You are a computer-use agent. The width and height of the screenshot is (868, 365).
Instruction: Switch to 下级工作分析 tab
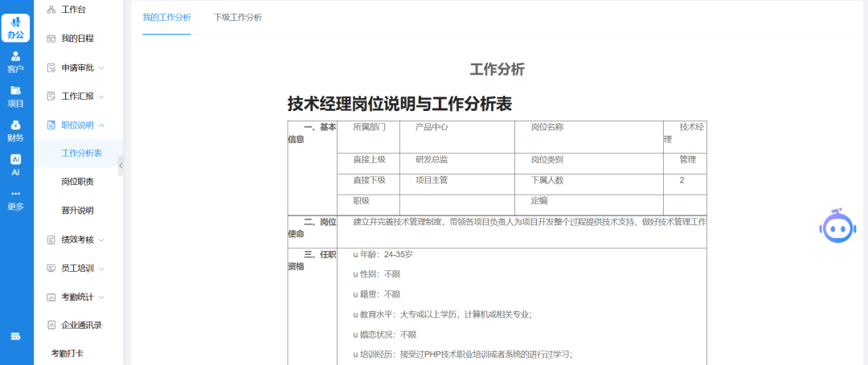(238, 18)
